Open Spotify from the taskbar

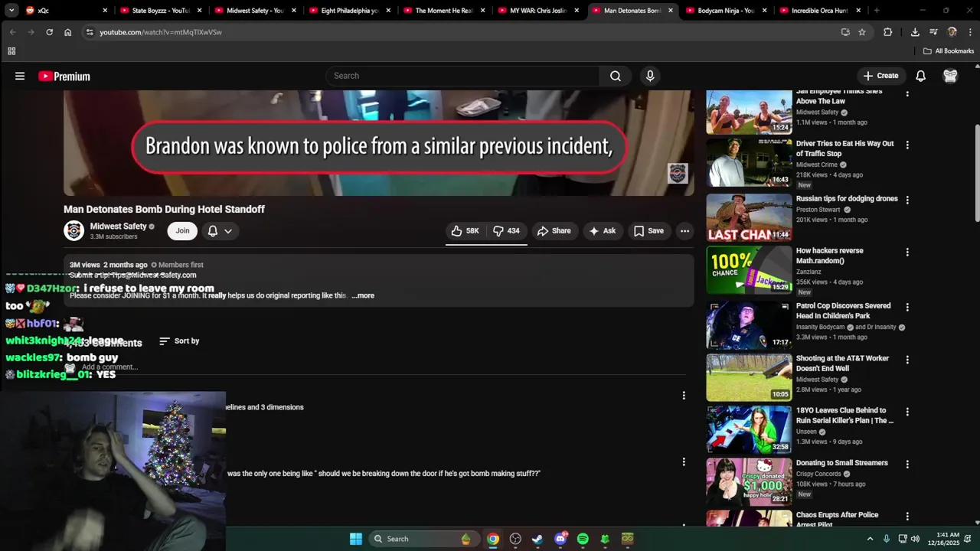[583, 539]
